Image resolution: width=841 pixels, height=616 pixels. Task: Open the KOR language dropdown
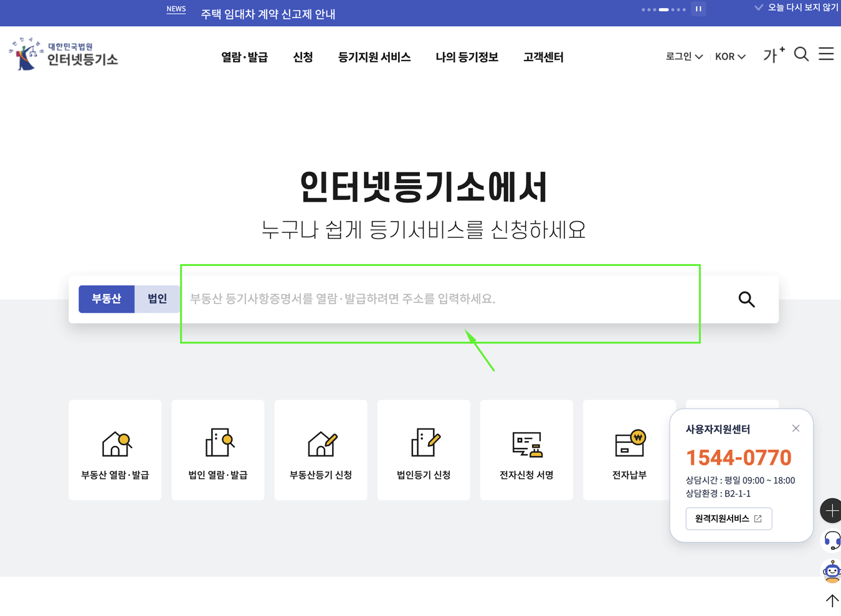pos(729,56)
